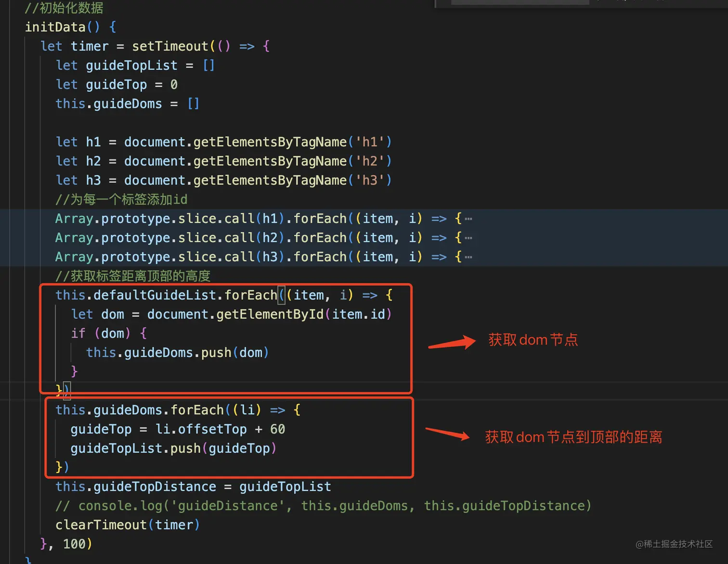Click document.getElementById(item.id) line
The height and width of the screenshot is (564, 728).
[x=232, y=315]
